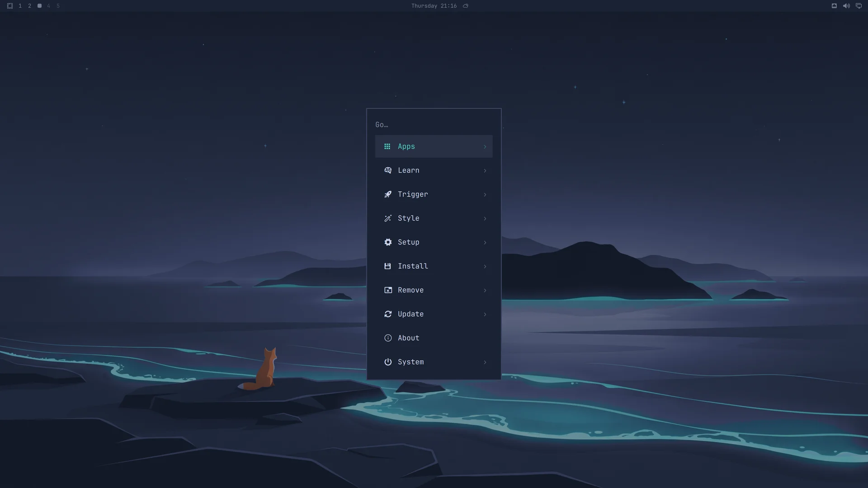Click the power icon beside System
The width and height of the screenshot is (868, 488).
[x=388, y=362]
